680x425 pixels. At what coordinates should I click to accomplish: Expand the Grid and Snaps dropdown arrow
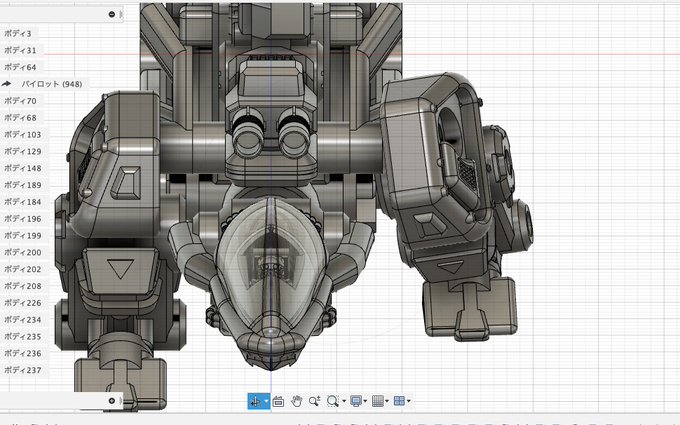coord(387,401)
